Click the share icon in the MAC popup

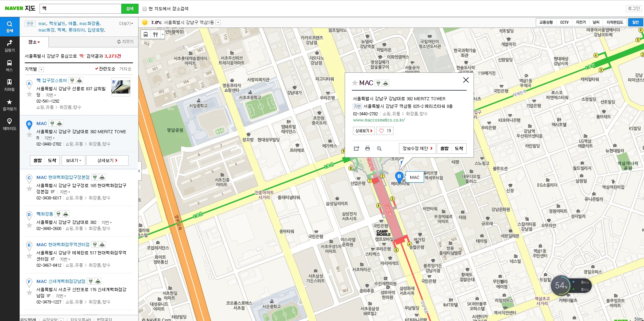click(x=356, y=148)
